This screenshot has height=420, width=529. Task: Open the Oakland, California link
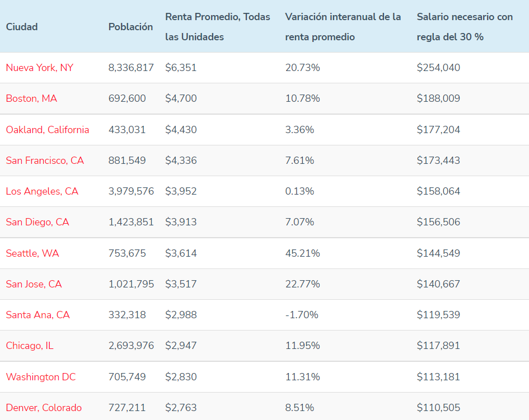click(48, 130)
